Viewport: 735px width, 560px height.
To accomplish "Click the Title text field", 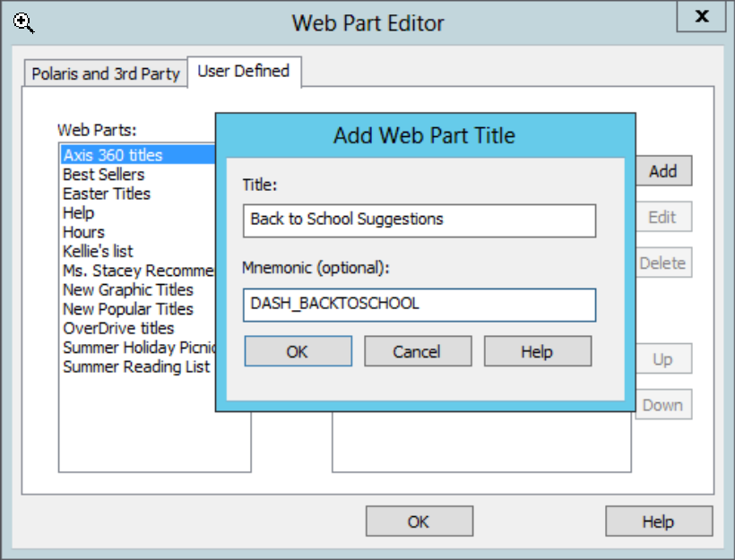I will [419, 220].
